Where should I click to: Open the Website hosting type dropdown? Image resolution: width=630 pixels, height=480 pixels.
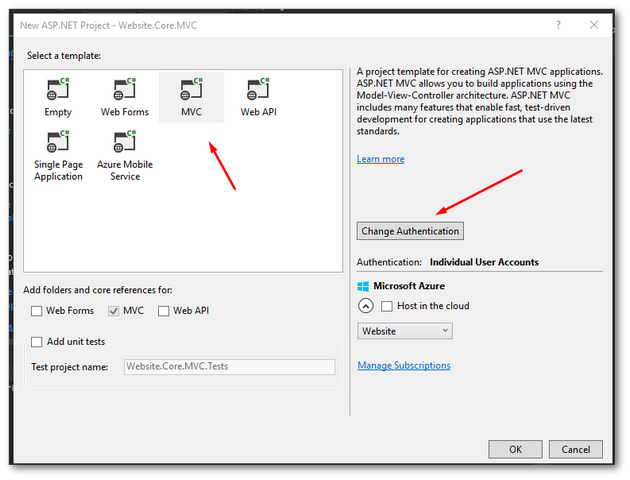click(x=404, y=331)
